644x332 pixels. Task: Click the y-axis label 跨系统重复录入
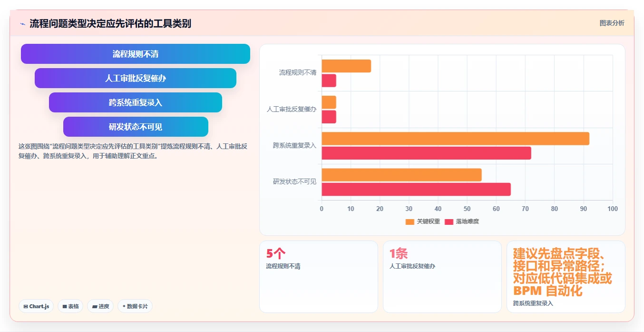point(295,145)
